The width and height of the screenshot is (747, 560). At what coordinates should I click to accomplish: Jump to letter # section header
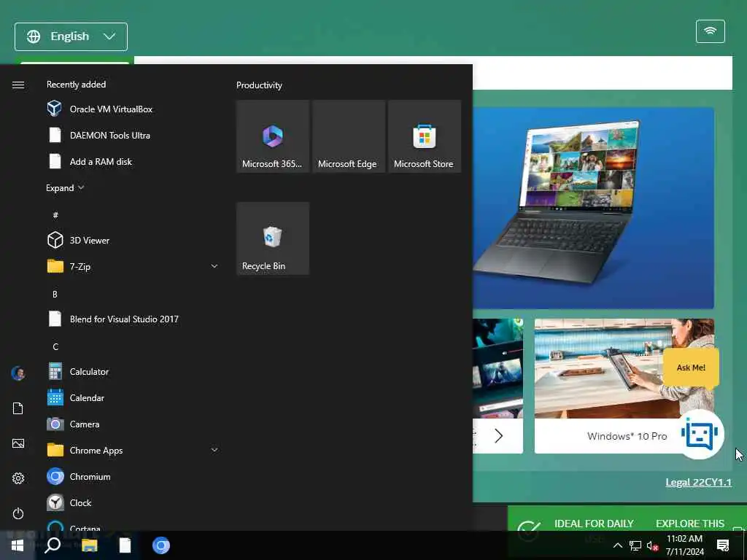(55, 215)
